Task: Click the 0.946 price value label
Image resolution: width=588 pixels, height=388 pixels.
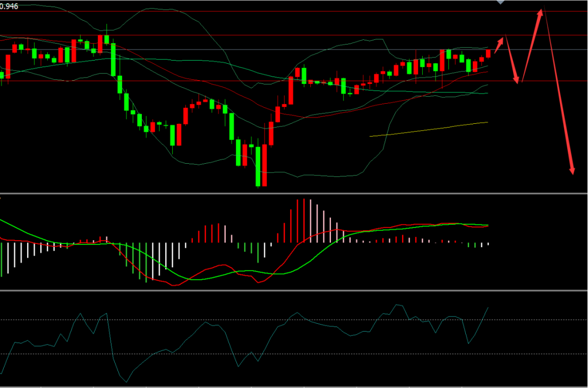Action: [10, 6]
